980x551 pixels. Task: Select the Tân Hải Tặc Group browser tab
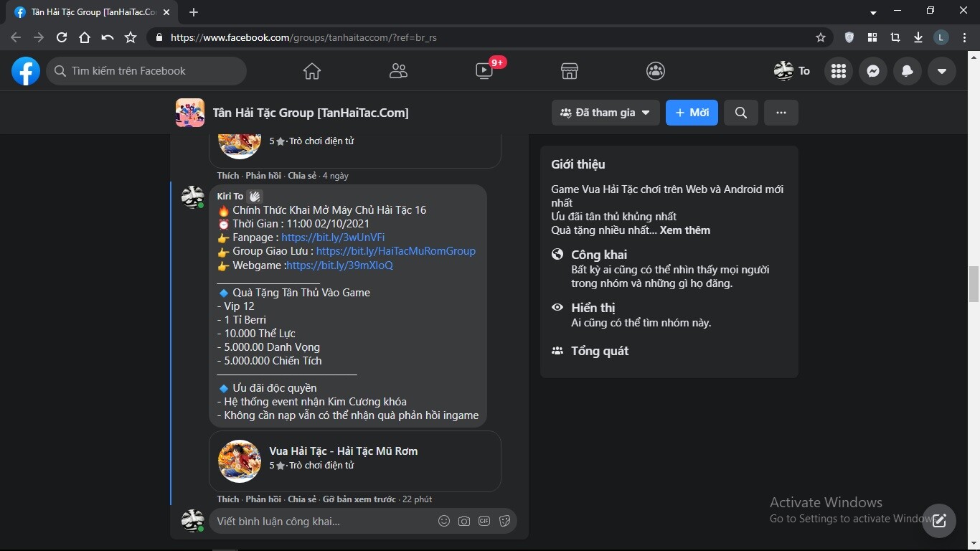[x=93, y=12]
